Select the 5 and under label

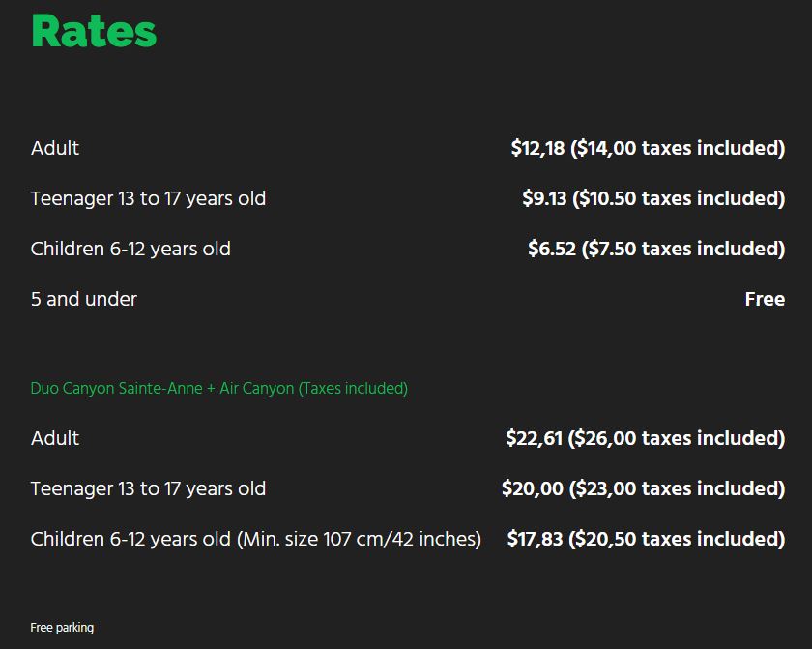click(84, 299)
